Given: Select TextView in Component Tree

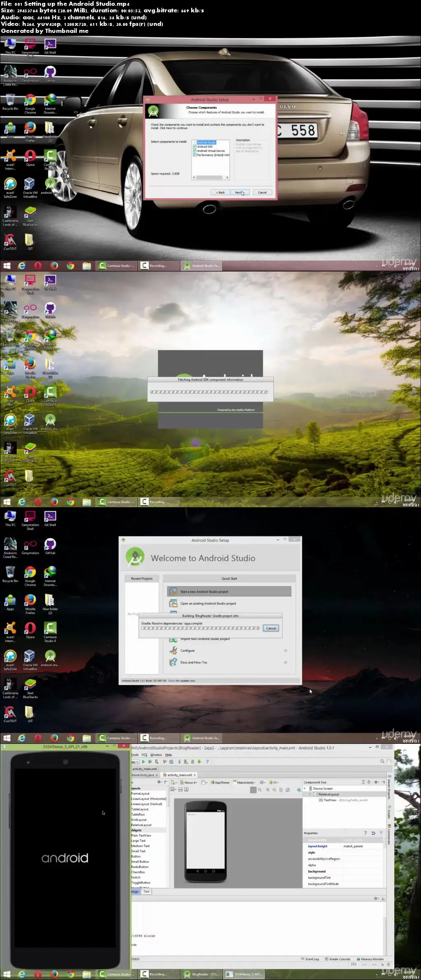Looking at the screenshot, I should pos(343,800).
